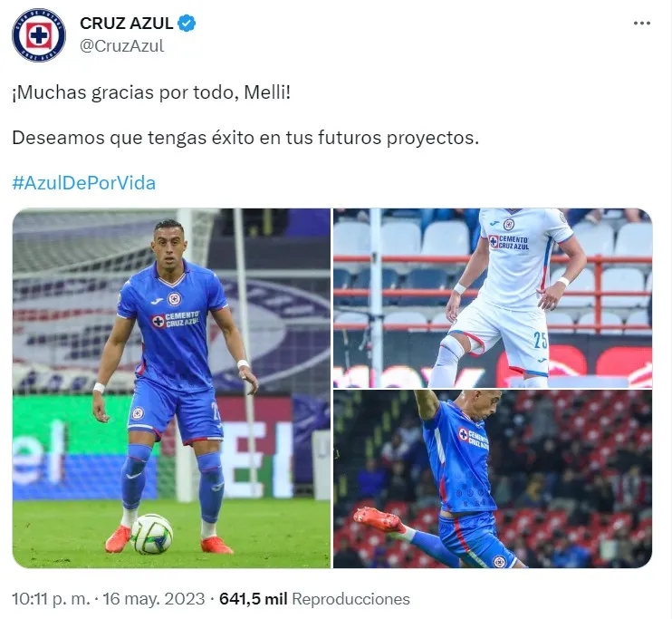672x619 pixels.
Task: Click the Cemento Cruz Azul logo on blue jersey
Action: click(x=176, y=319)
